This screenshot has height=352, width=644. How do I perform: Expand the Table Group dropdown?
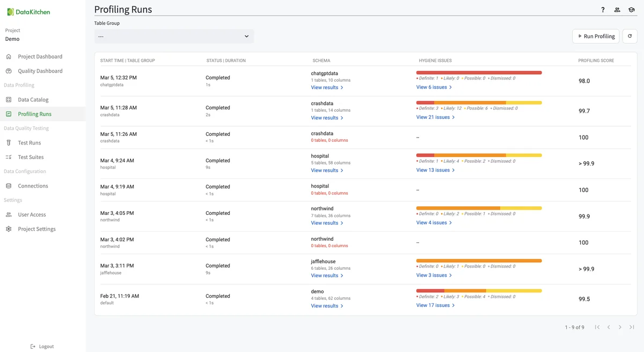click(x=174, y=37)
